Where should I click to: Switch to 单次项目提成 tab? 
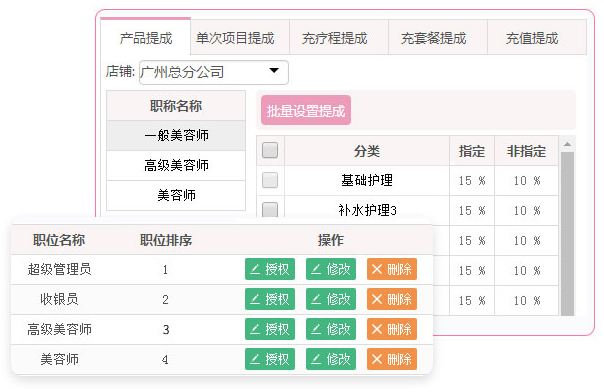tap(235, 38)
